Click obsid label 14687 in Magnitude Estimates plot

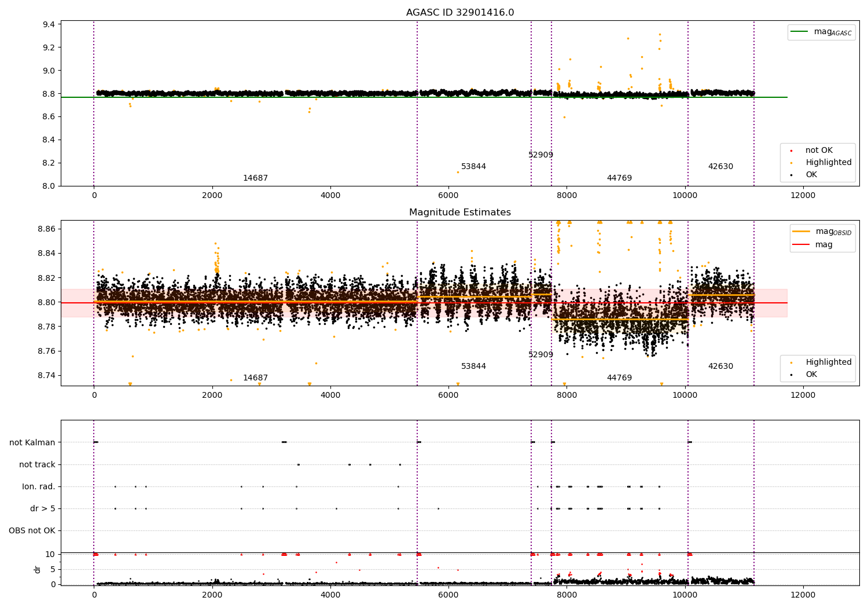[255, 378]
